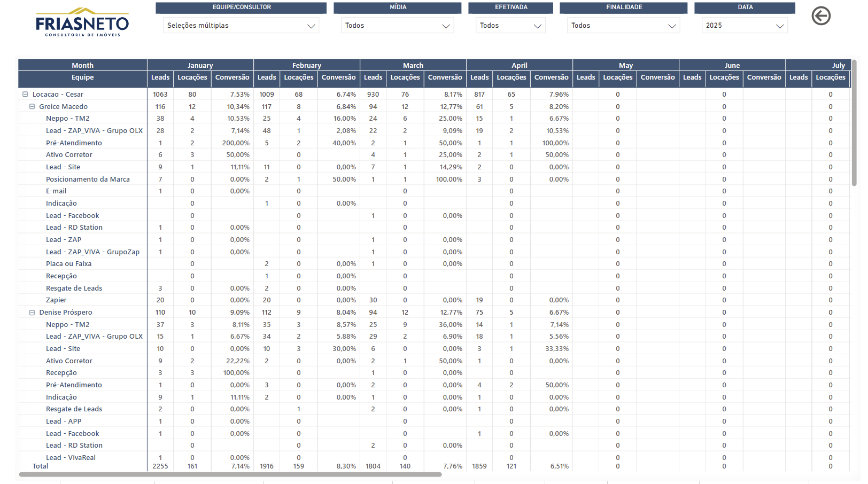Image resolution: width=868 pixels, height=484 pixels.
Task: Select the Posicionamento da Marca row
Action: click(88, 179)
